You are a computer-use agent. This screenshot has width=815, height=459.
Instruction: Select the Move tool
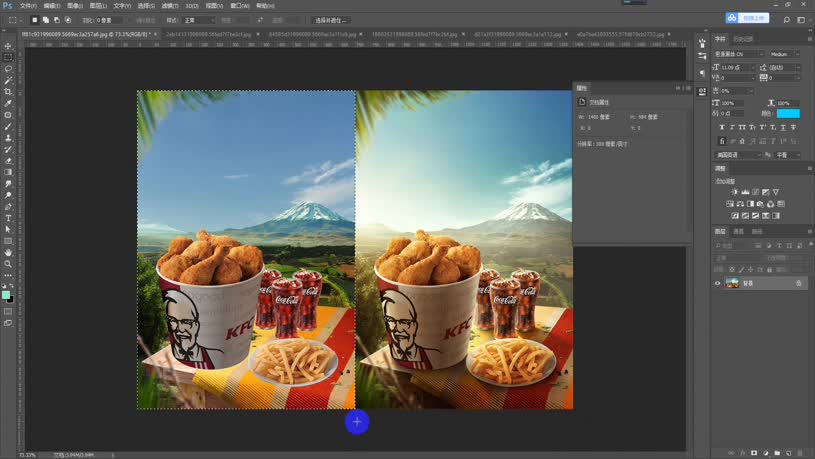click(x=8, y=46)
